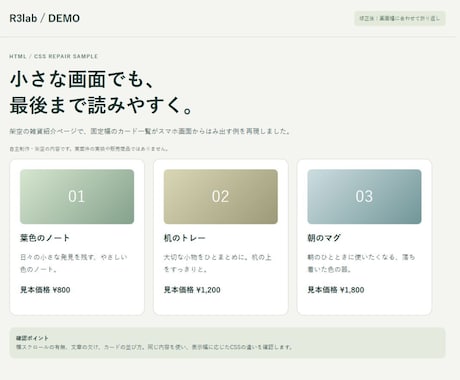This screenshot has width=460, height=380.
Task: Click the green 01 product image
Action: click(77, 197)
